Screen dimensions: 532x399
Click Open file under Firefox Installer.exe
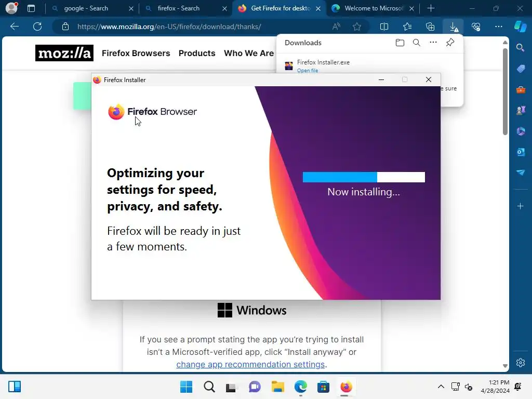click(x=308, y=71)
